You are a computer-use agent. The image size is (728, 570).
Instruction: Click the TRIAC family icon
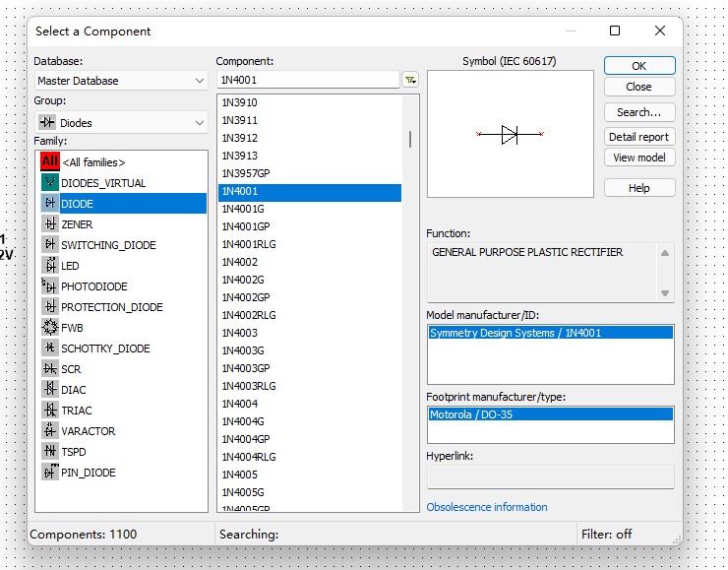tap(49, 410)
